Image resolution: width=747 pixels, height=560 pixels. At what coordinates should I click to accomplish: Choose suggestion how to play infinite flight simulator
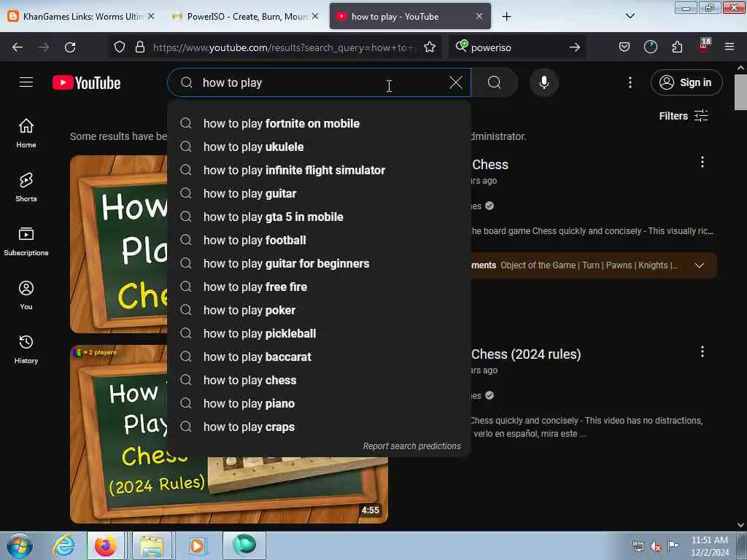coord(320,170)
